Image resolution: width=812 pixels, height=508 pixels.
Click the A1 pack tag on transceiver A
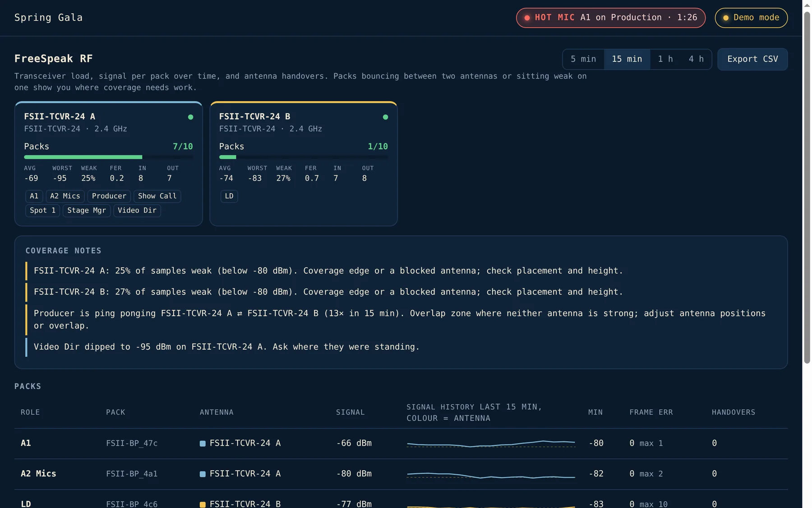point(34,196)
